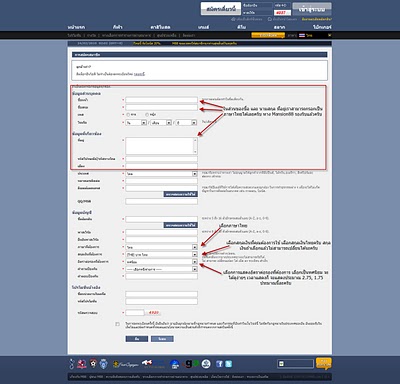Click the light-blue club crest in footer
Image resolution: width=400 pixels, height=384 pixels.
click(x=104, y=364)
